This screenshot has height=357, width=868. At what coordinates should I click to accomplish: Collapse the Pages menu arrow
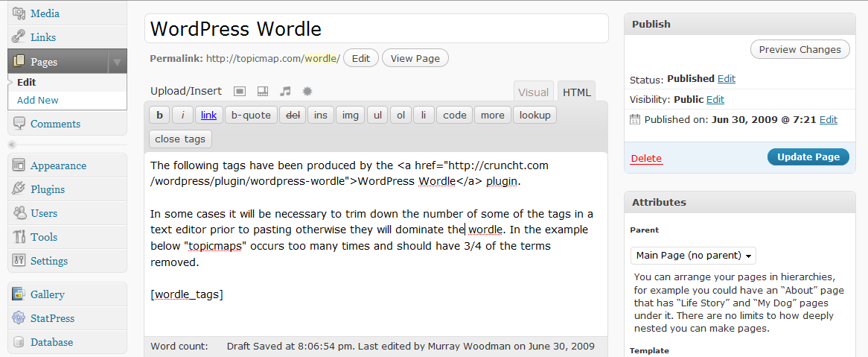(117, 62)
